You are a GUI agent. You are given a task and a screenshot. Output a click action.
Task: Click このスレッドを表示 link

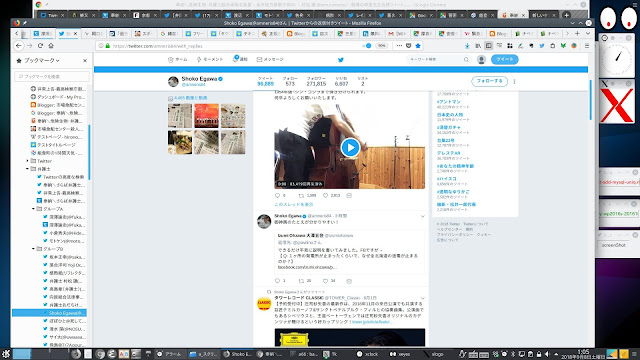pyautogui.click(x=294, y=204)
